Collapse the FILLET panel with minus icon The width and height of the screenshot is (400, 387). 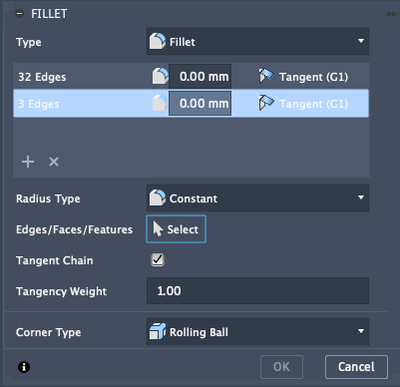[x=20, y=14]
